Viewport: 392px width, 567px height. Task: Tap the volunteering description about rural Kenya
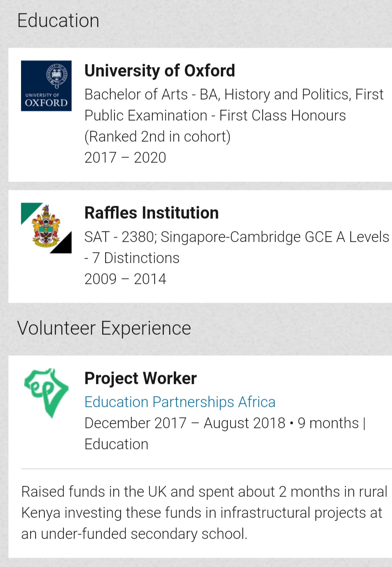coord(204,513)
